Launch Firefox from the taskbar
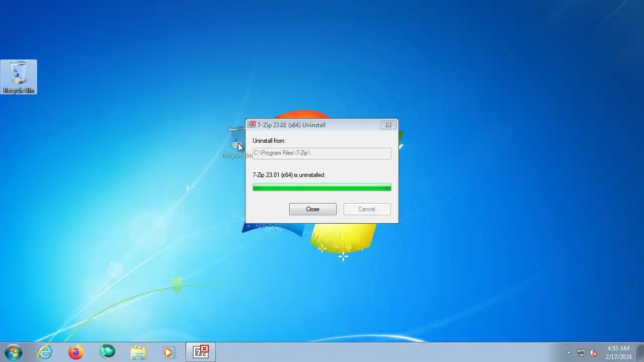644x362 pixels. (76, 352)
